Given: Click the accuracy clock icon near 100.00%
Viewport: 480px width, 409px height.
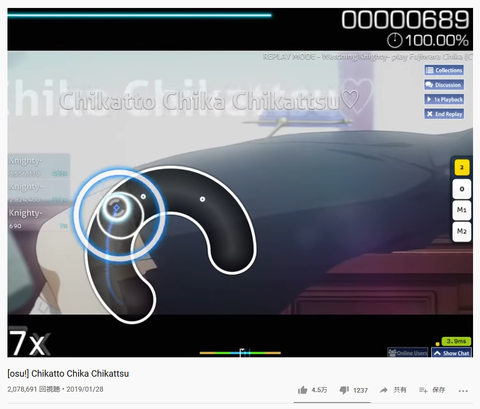Looking at the screenshot, I should point(394,40).
